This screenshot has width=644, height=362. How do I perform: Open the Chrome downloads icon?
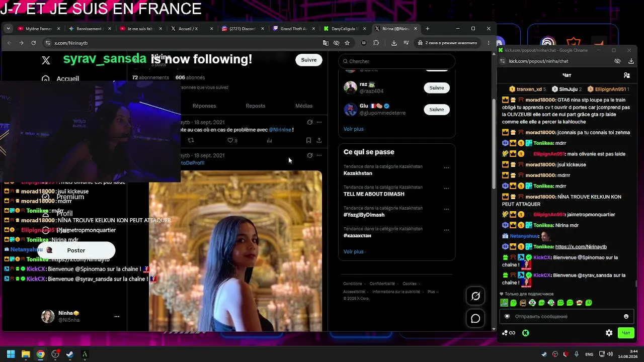(393, 43)
